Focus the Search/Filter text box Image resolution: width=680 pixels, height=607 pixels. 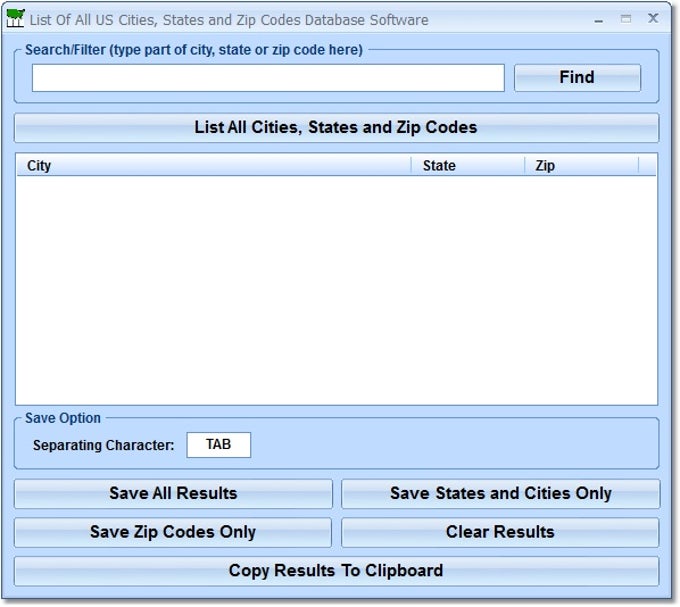pyautogui.click(x=268, y=78)
